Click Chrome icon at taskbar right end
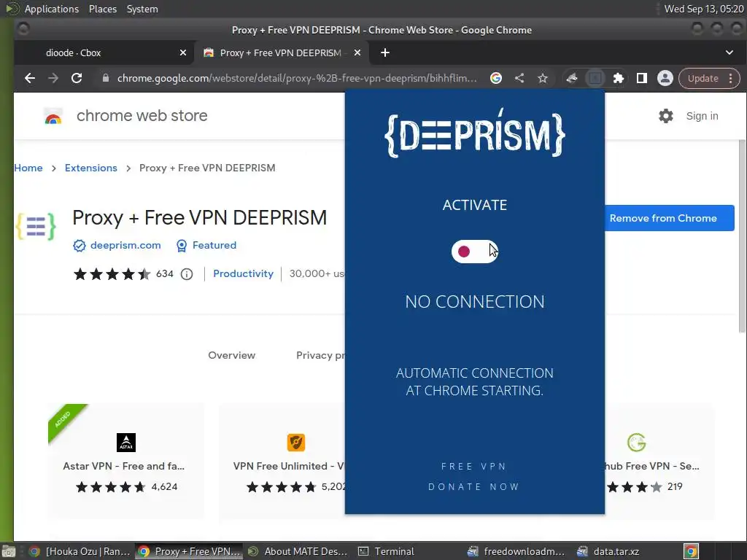Image resolution: width=747 pixels, height=560 pixels. tap(691, 551)
